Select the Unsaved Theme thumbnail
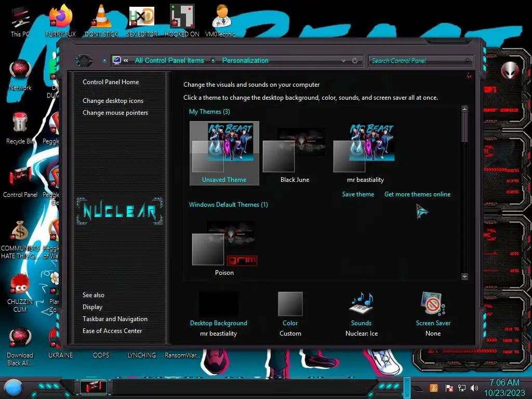This screenshot has height=399, width=532. coord(224,153)
